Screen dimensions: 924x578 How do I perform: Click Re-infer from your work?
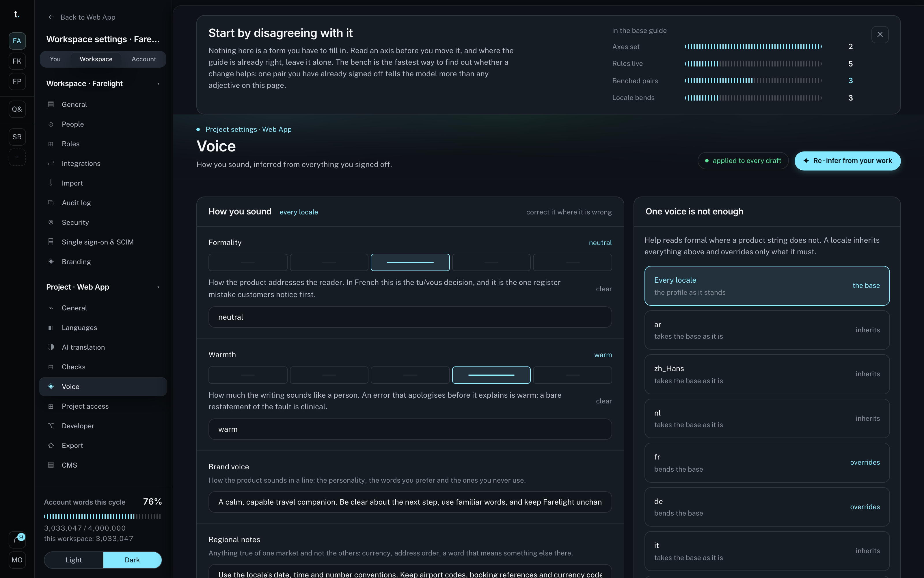pos(847,161)
